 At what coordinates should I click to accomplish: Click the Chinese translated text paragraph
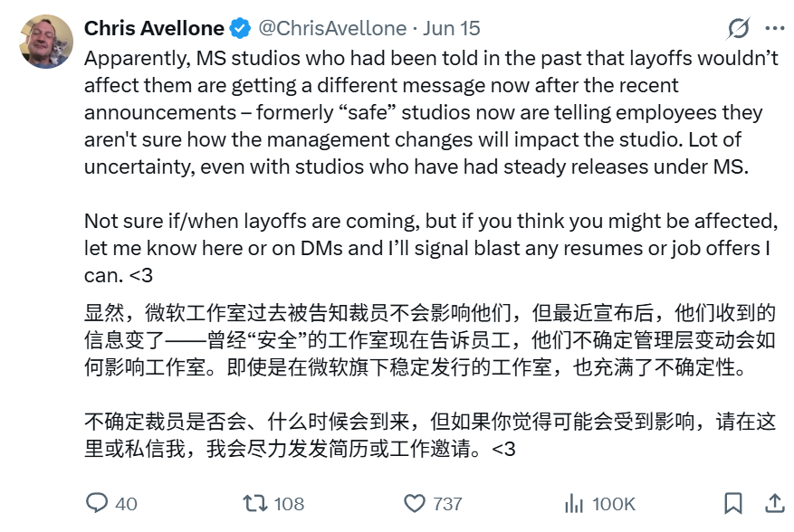(429, 381)
